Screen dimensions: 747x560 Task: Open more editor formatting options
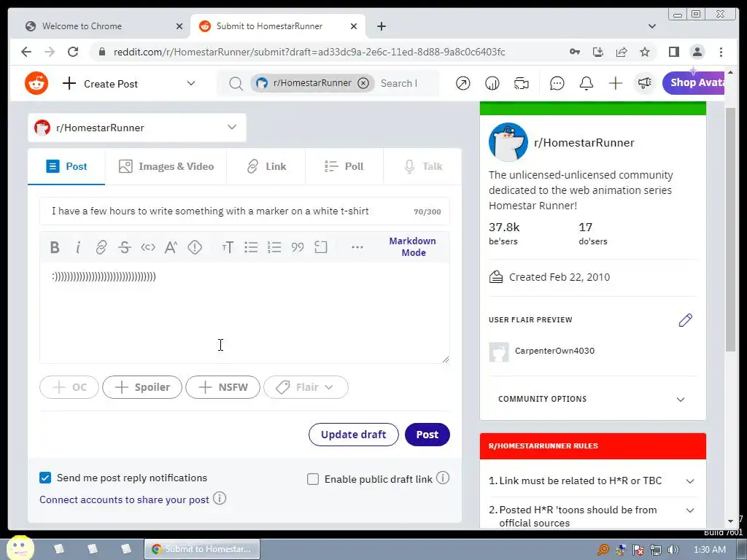tap(357, 247)
